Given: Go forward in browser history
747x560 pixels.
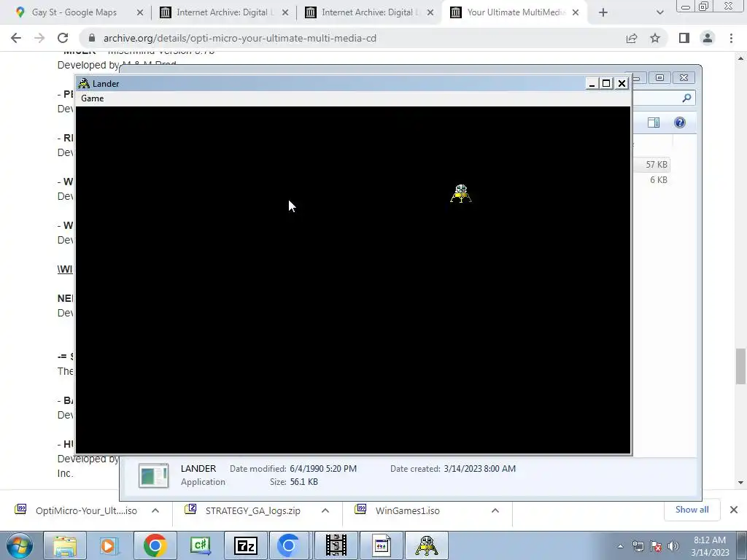Looking at the screenshot, I should point(39,38).
